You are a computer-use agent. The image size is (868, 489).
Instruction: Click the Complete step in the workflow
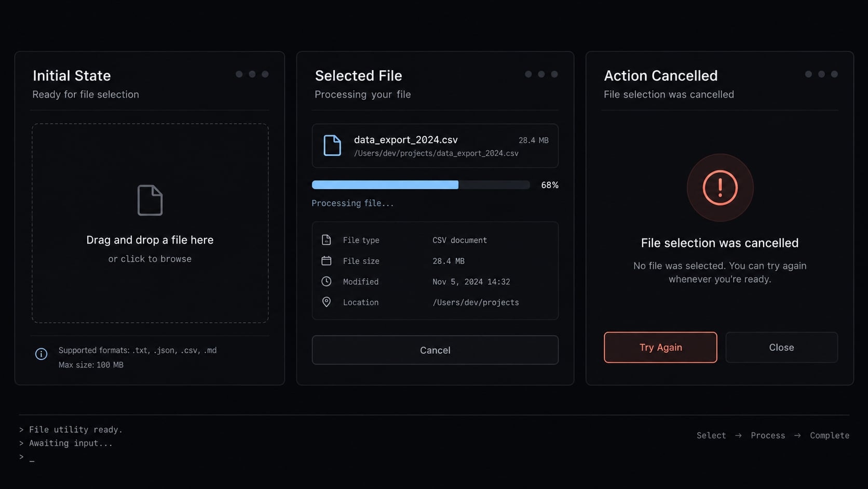coord(830,435)
